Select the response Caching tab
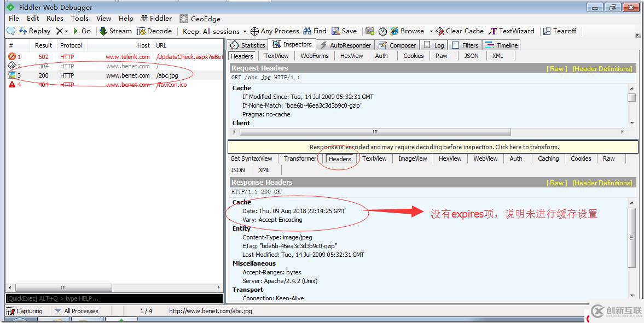This screenshot has width=644, height=323. coord(548,158)
